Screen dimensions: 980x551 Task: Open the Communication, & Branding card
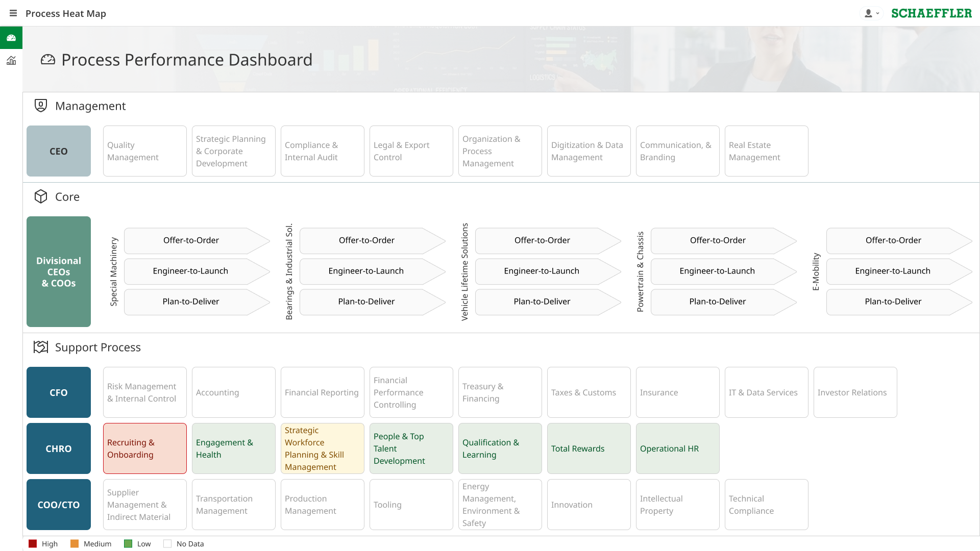(x=678, y=151)
